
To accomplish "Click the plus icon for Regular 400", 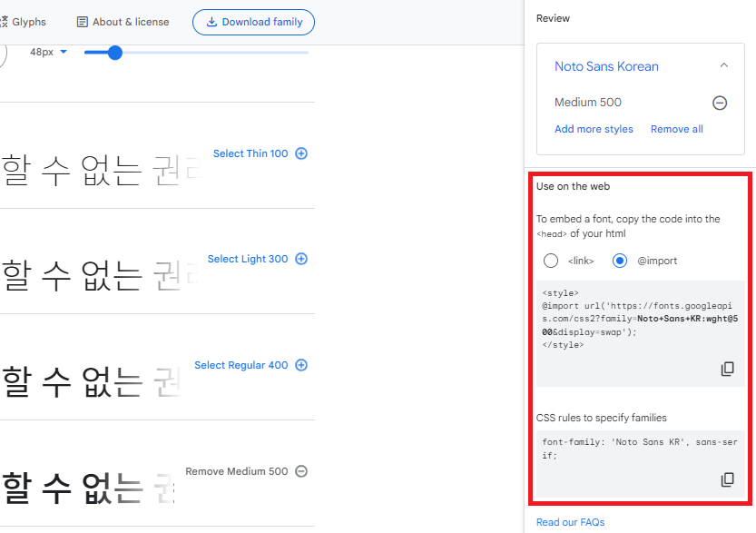I will pos(301,365).
